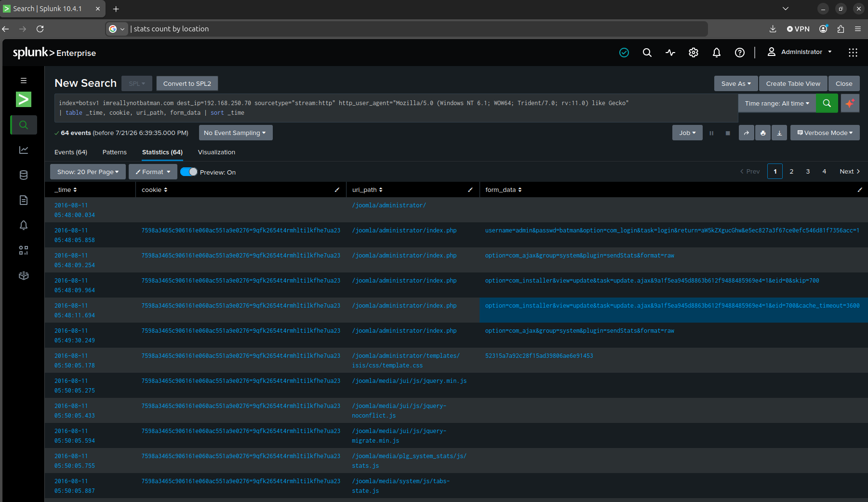Open the Time range: All time picker

777,103
